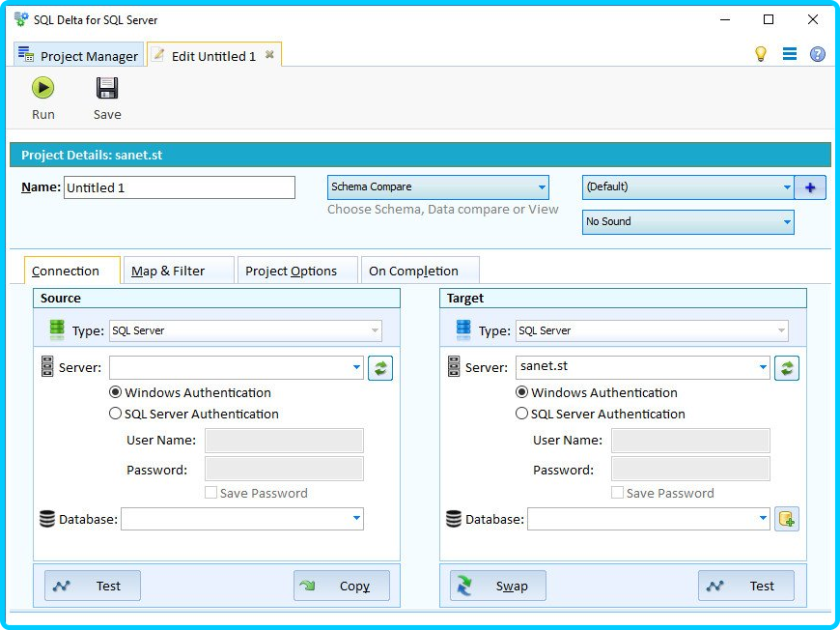Click the Target Password field

pyautogui.click(x=690, y=470)
